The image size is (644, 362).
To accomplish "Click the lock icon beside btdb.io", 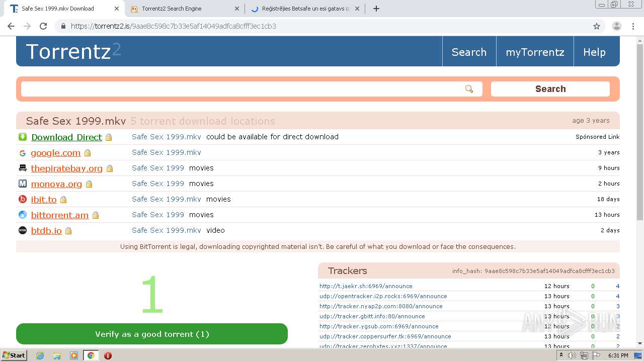I will click(68, 231).
